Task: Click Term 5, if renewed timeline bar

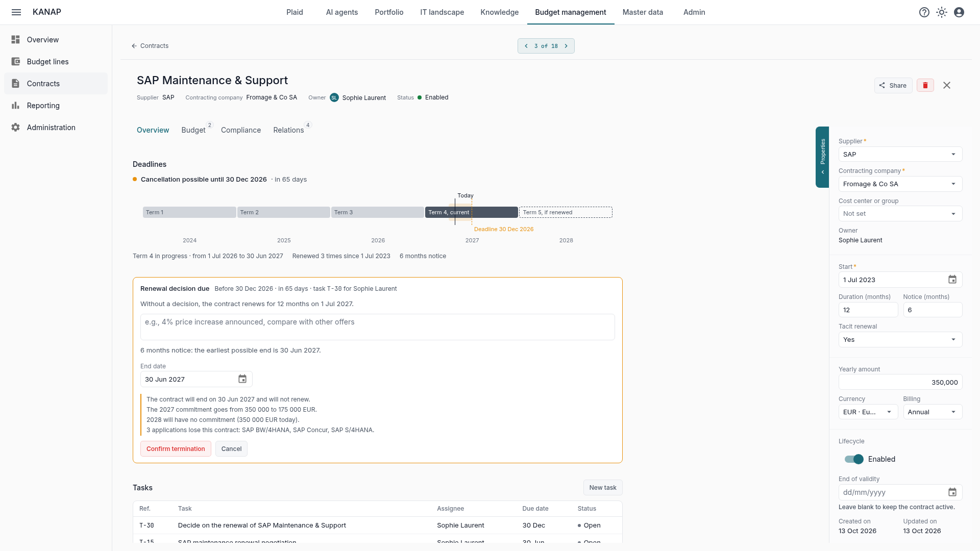Action: pos(566,212)
